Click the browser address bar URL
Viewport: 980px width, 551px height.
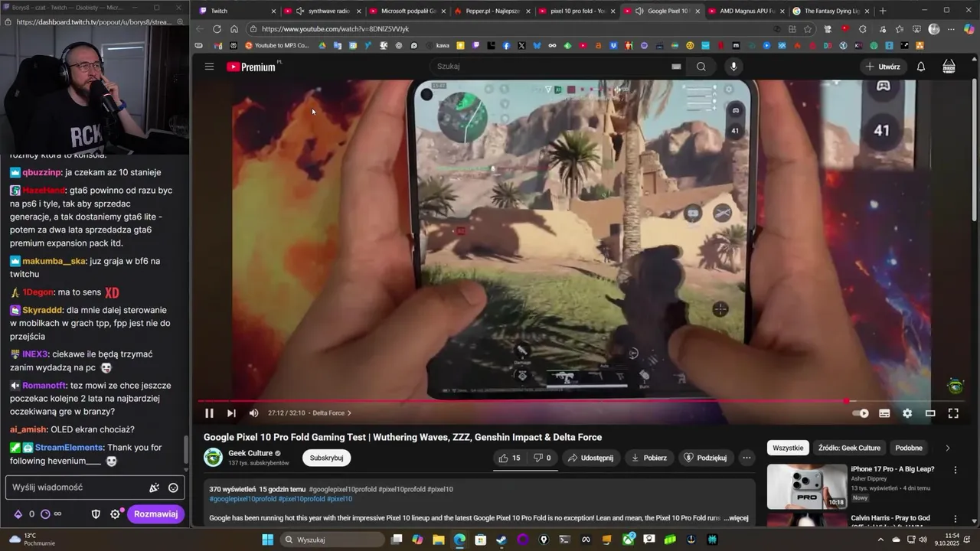coord(335,29)
